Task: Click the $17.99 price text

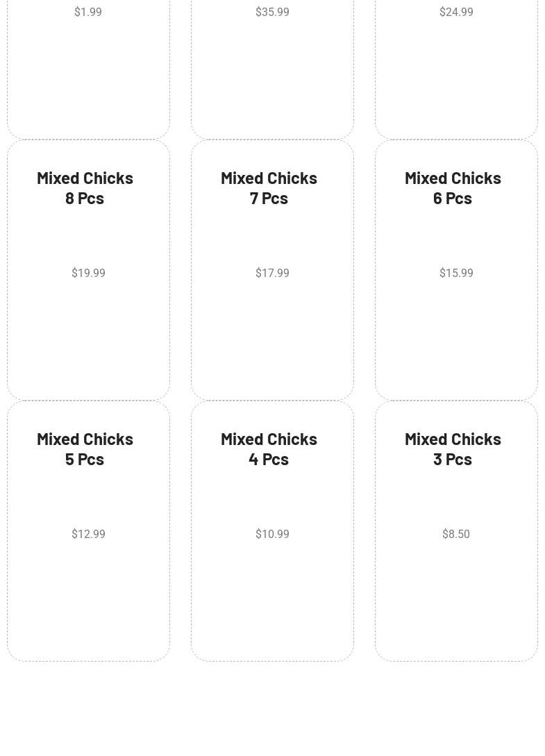Action: point(272,273)
